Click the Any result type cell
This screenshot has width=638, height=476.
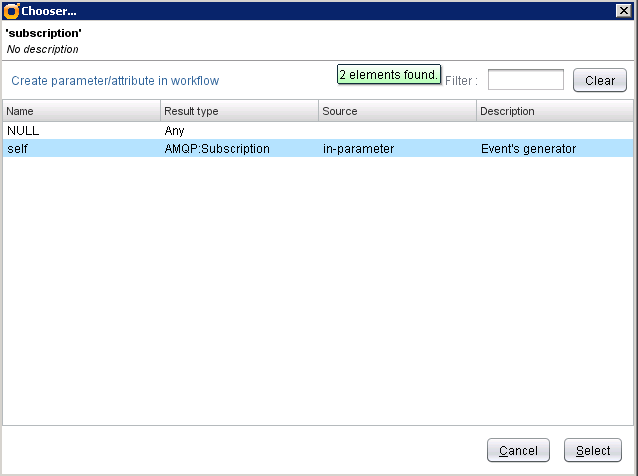pyautogui.click(x=174, y=130)
